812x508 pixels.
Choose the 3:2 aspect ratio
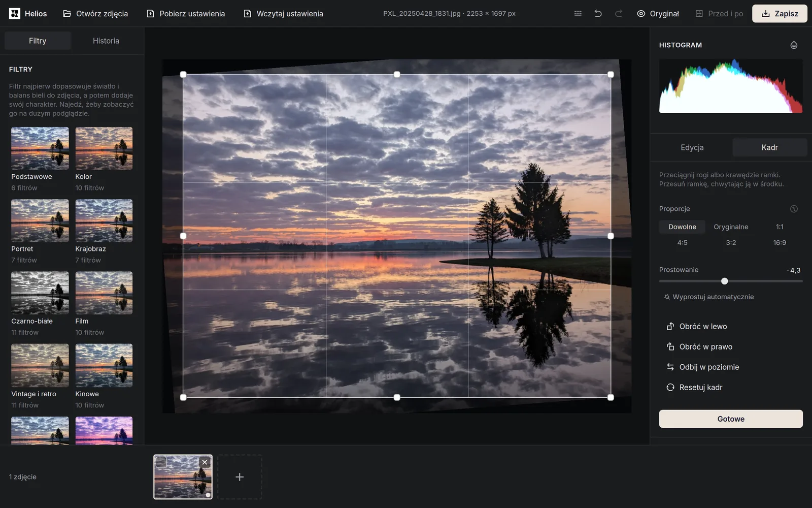(731, 243)
